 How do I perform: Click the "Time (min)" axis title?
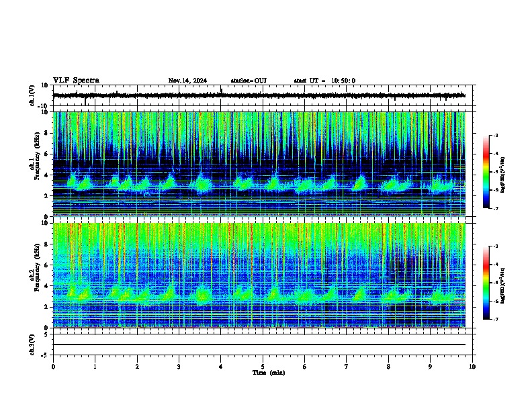tap(269, 373)
